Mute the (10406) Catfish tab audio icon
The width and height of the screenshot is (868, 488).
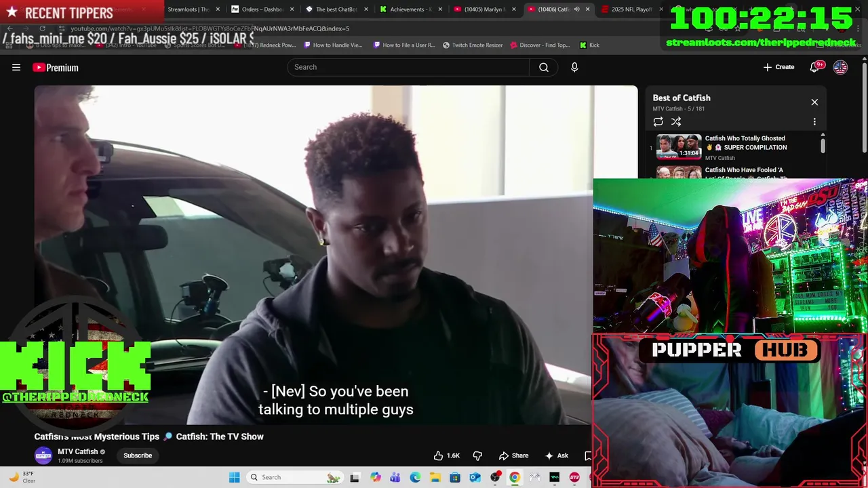[576, 9]
